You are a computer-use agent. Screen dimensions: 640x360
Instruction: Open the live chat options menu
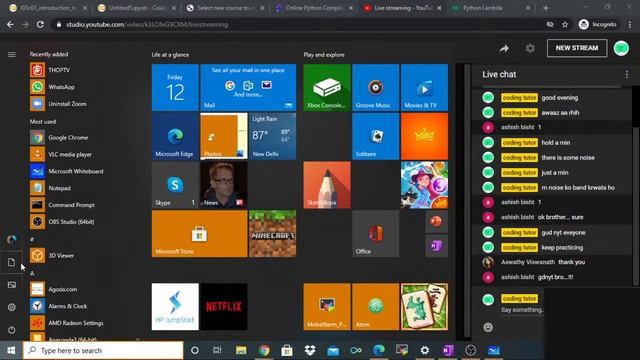point(627,74)
